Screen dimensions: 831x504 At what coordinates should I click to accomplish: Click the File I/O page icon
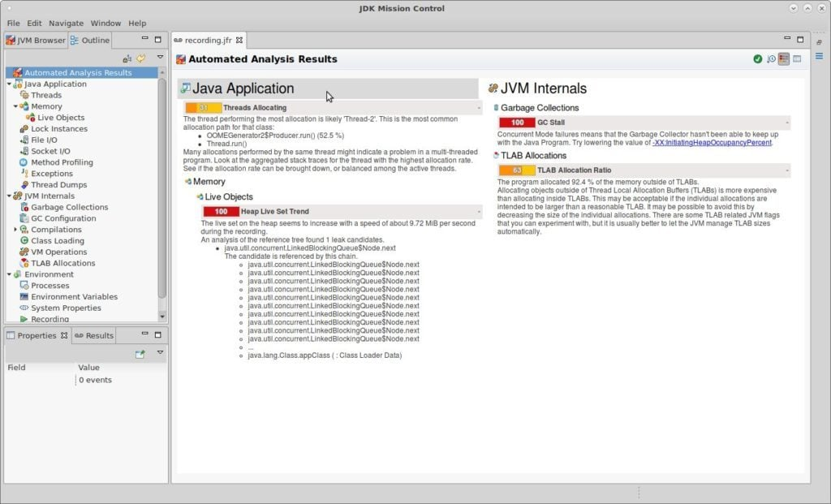pos(24,140)
